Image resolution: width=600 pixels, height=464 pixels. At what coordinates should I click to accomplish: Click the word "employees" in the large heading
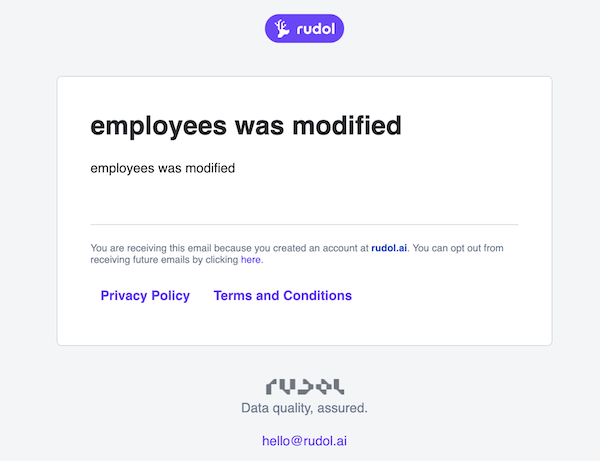tap(158, 127)
